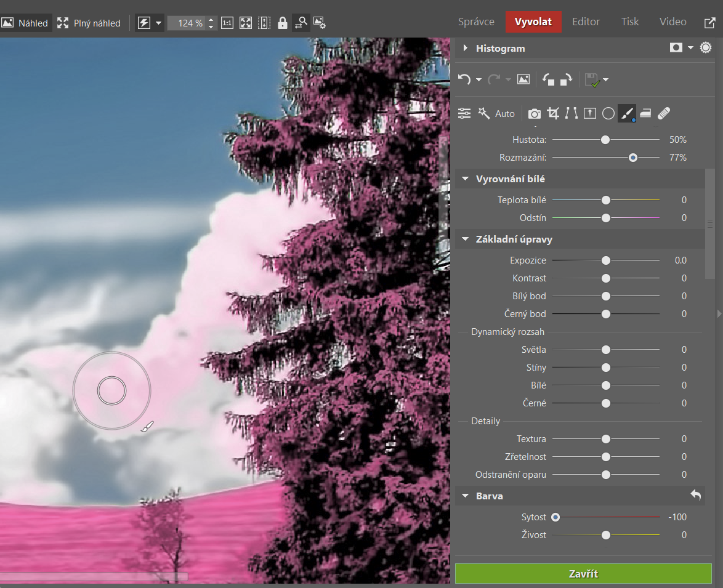This screenshot has height=588, width=723.
Task: Select the Retouching bandage tool
Action: click(664, 113)
